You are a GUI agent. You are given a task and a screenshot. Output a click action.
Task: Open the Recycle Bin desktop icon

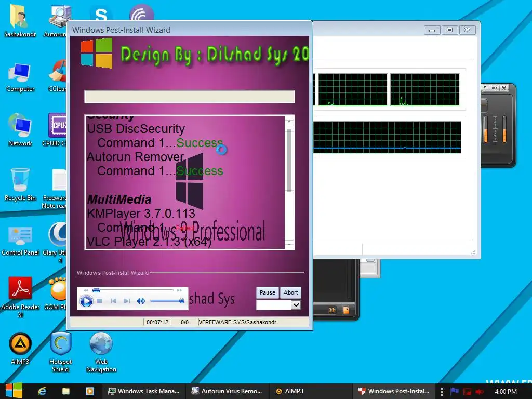tap(20, 184)
